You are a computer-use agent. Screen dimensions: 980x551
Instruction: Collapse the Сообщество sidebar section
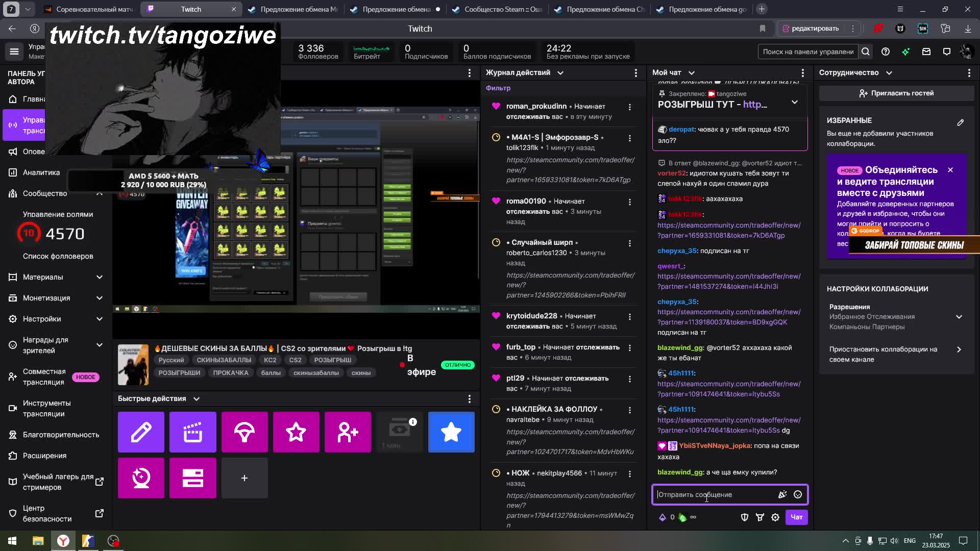pos(100,193)
